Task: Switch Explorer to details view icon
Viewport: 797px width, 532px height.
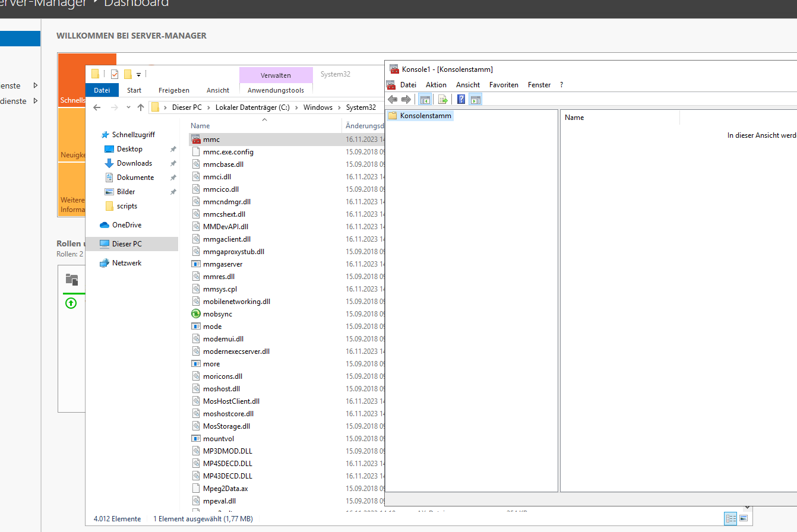Action: [x=731, y=518]
